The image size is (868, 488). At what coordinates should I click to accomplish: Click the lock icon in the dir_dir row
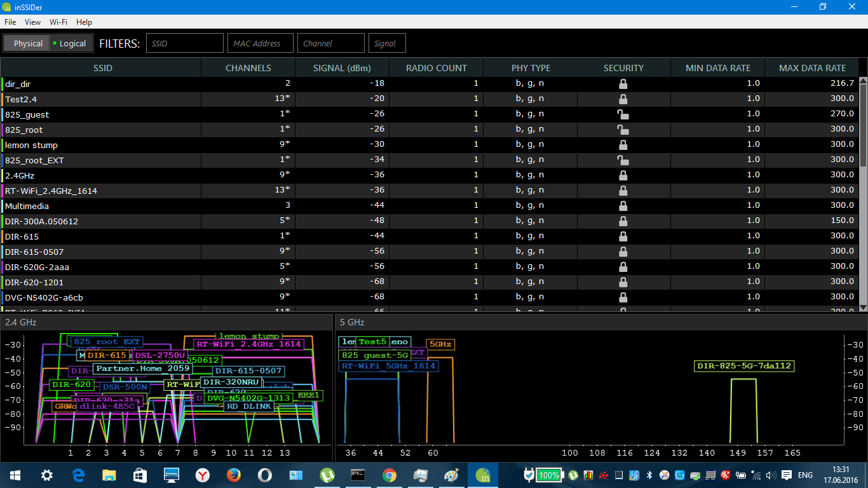point(623,83)
